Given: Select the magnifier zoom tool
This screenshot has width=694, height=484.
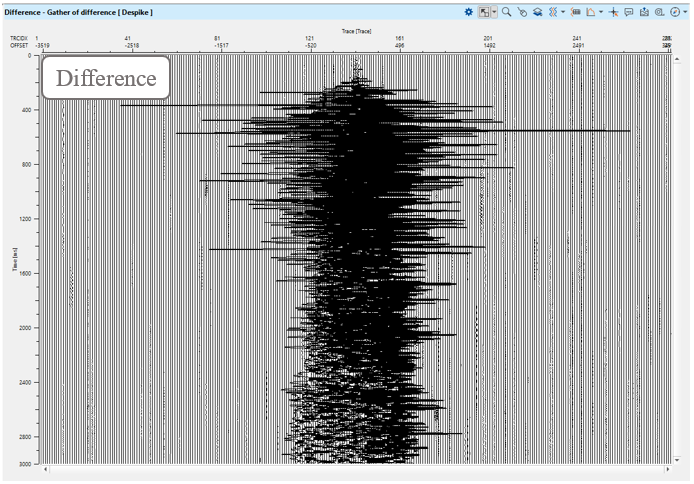Looking at the screenshot, I should [506, 12].
